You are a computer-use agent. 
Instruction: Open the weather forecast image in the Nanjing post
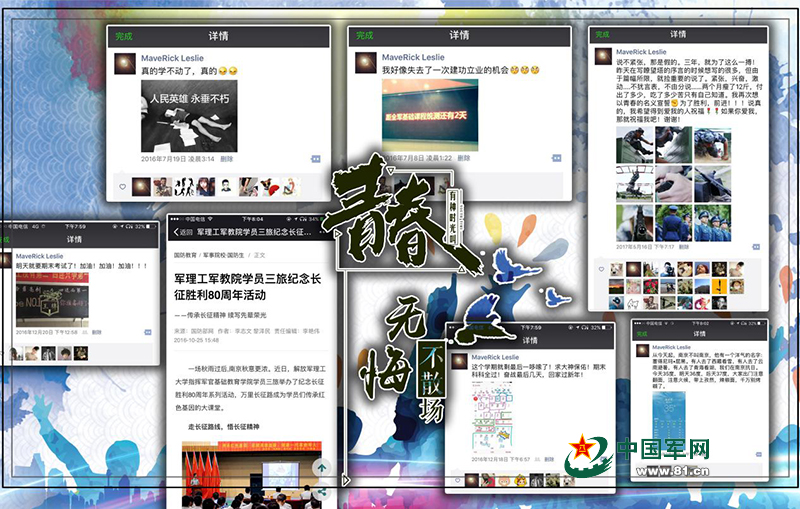pos(669,421)
